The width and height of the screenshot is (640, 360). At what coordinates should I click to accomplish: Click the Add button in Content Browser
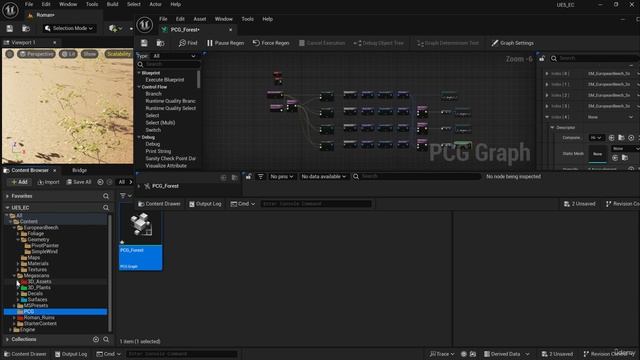19,182
